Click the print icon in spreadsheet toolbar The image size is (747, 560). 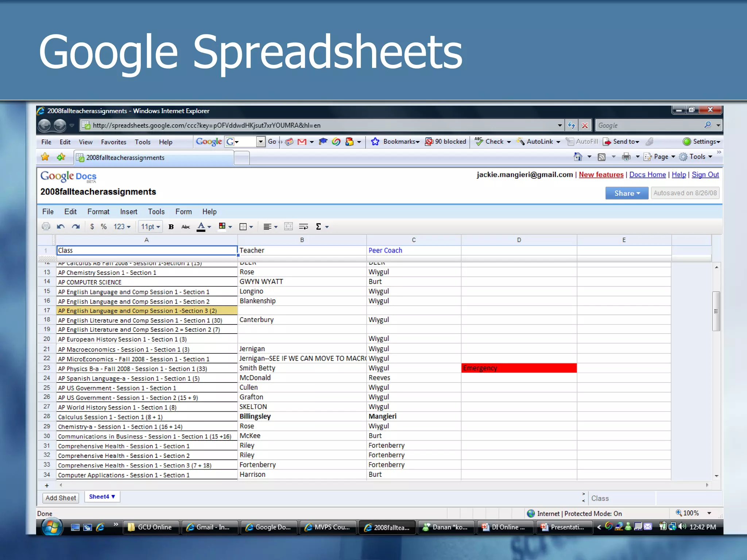[46, 226]
